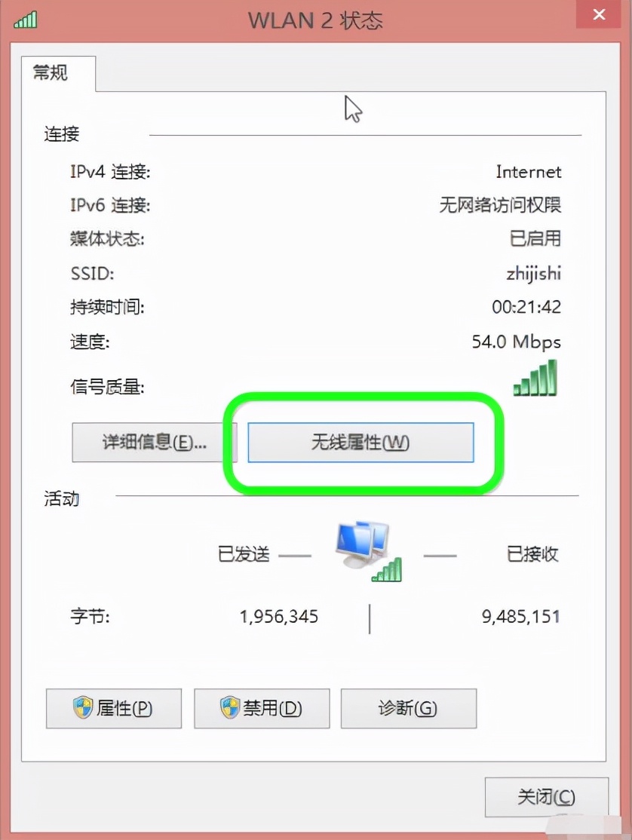The width and height of the screenshot is (632, 840).
Task: Click the sent bytes value 1,956,345
Action: pos(278,617)
